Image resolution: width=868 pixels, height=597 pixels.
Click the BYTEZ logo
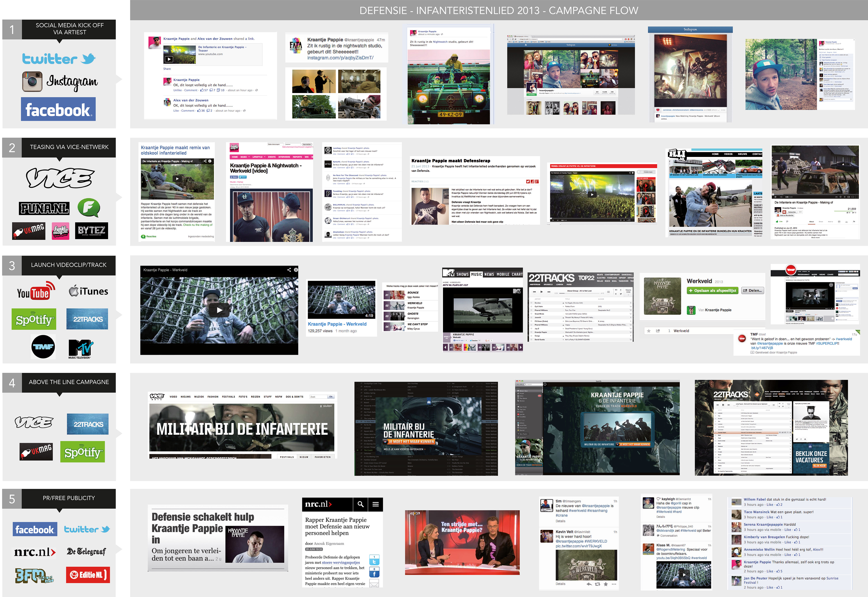tap(92, 231)
